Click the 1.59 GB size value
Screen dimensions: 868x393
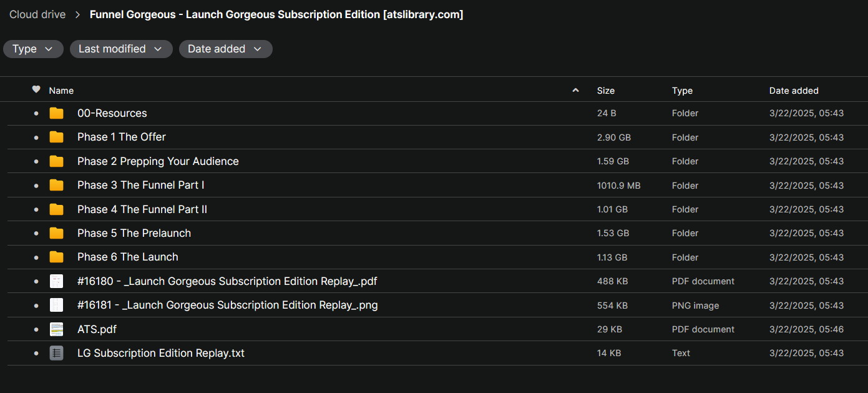tap(613, 162)
